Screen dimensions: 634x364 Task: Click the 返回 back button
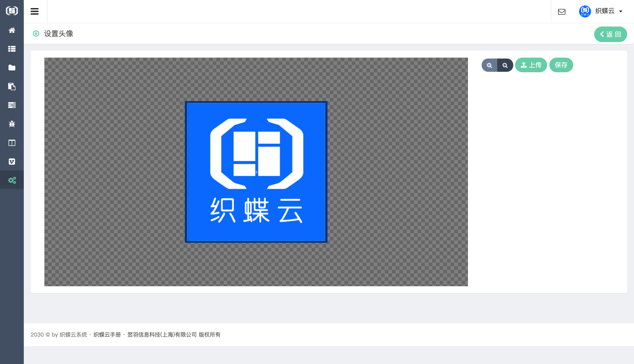610,34
